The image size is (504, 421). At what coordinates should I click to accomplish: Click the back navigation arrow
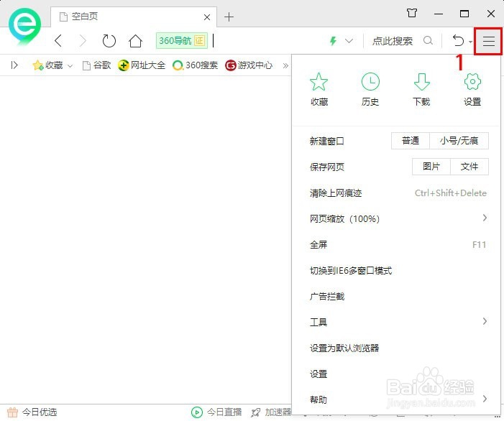pos(58,41)
